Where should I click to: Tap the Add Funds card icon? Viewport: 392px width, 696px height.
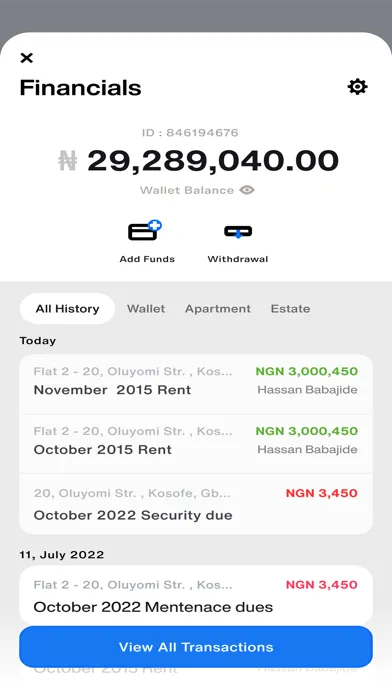(145, 230)
